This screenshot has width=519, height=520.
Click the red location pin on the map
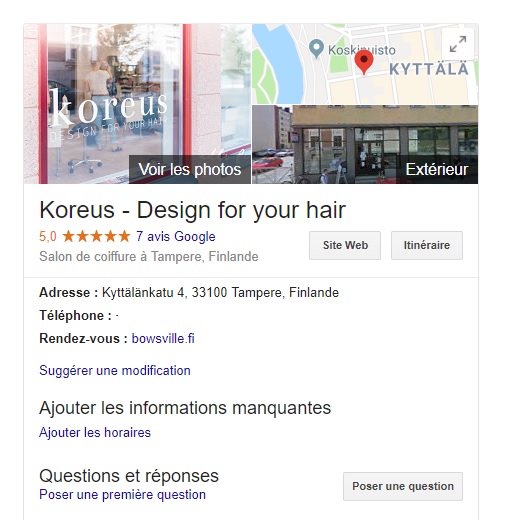364,62
